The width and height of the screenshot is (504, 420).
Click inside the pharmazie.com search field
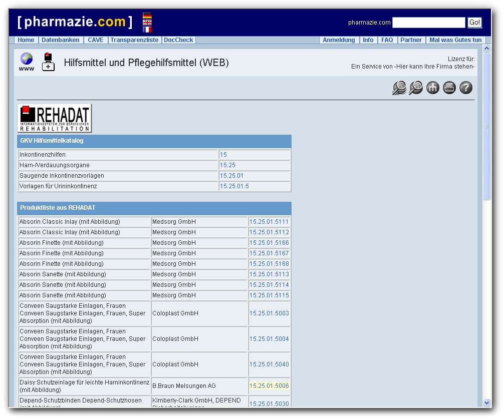pos(428,22)
